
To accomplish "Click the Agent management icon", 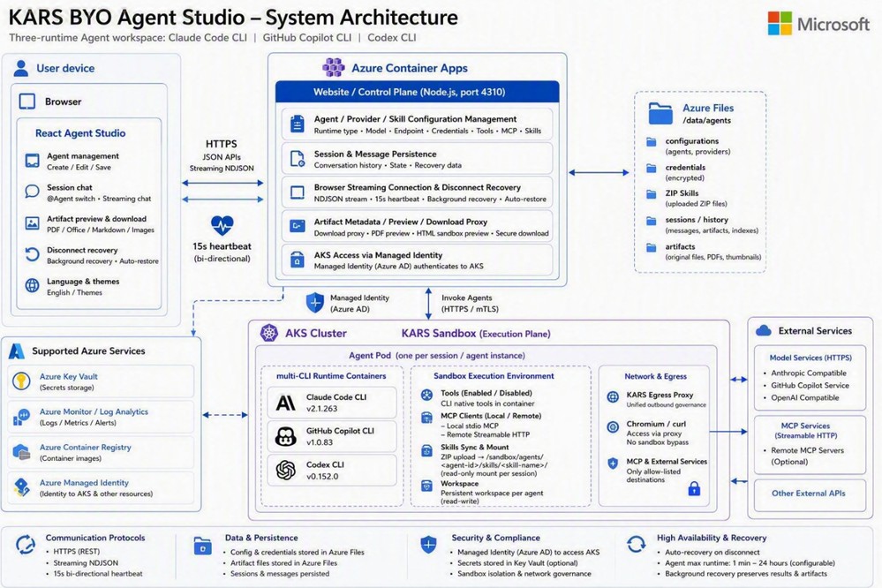I will pyautogui.click(x=32, y=161).
